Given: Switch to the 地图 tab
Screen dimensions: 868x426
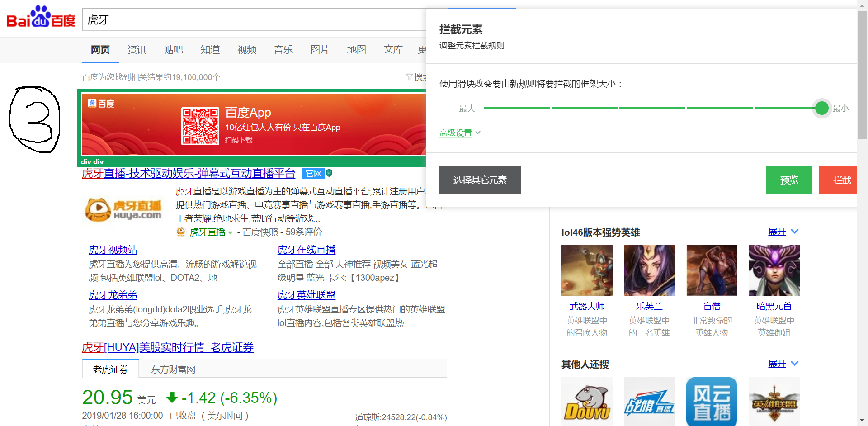Looking at the screenshot, I should pos(357,50).
